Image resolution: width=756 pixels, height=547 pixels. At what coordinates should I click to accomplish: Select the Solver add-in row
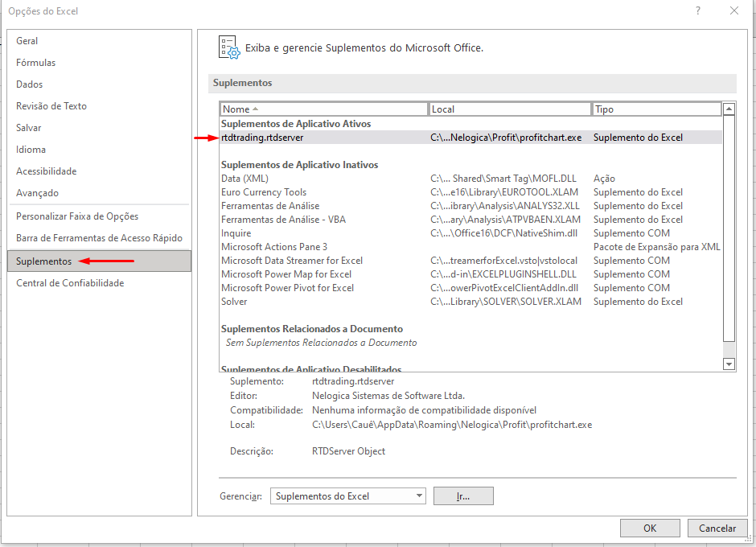point(471,302)
